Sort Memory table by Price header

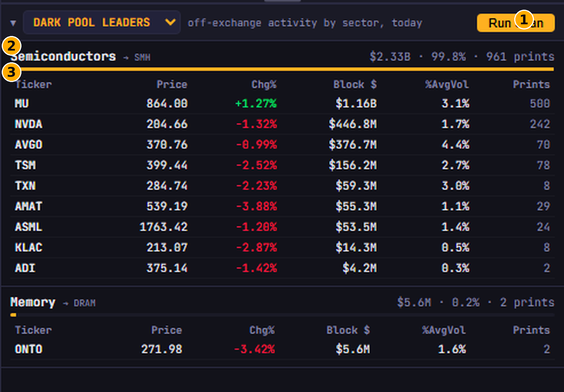(167, 330)
